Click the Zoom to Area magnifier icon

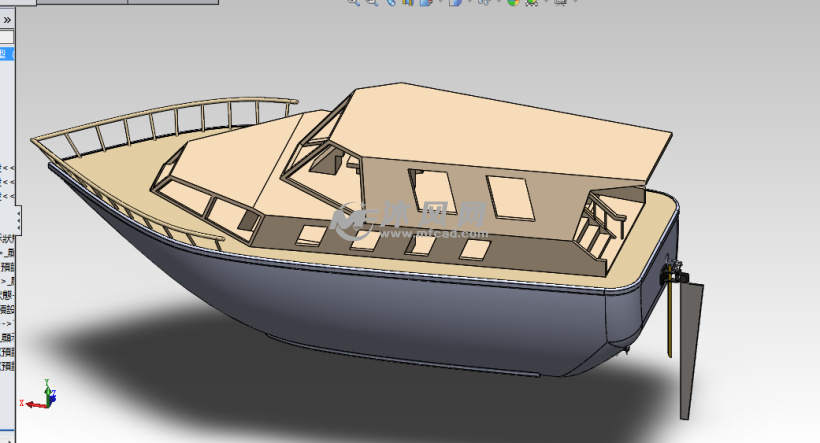(371, 2)
